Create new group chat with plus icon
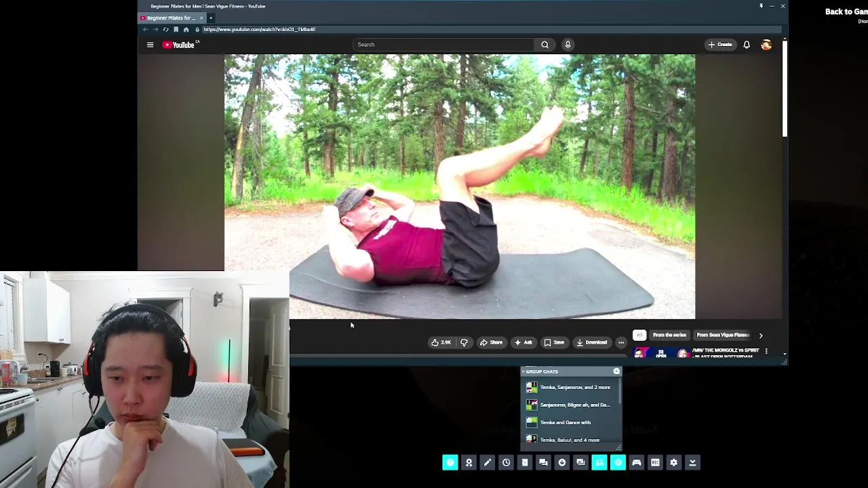This screenshot has width=868, height=488. (616, 371)
